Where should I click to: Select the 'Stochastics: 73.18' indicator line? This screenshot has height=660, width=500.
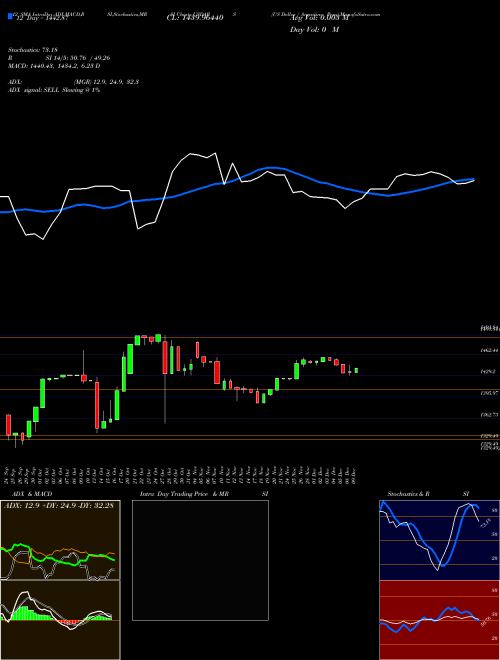pos(31,50)
